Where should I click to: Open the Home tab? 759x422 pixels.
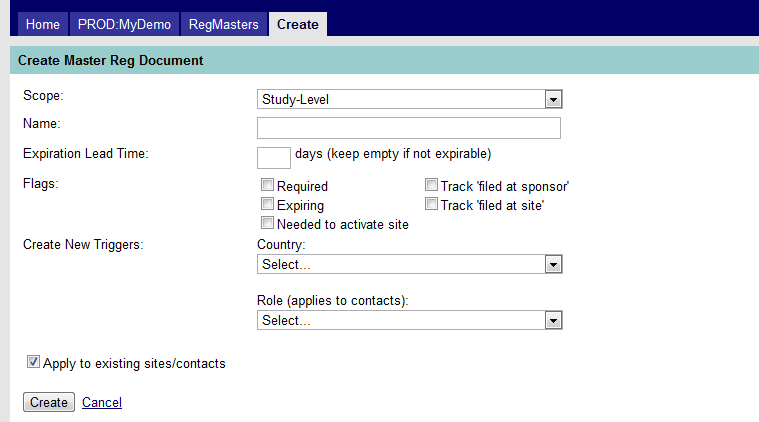pyautogui.click(x=43, y=24)
